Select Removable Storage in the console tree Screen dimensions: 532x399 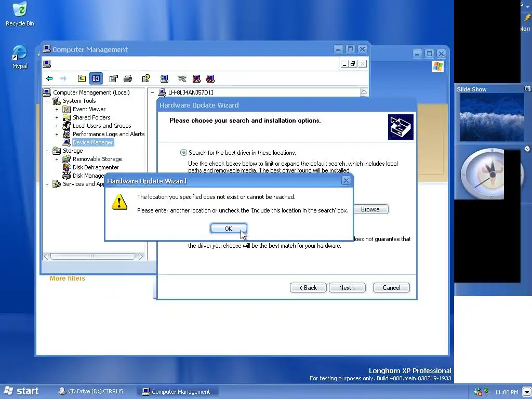point(97,159)
